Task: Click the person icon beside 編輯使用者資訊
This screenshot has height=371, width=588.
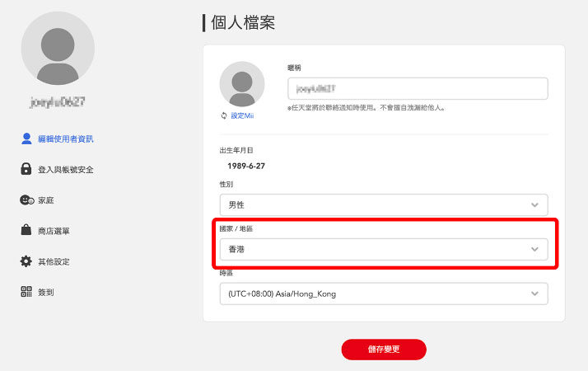Action: coord(26,139)
